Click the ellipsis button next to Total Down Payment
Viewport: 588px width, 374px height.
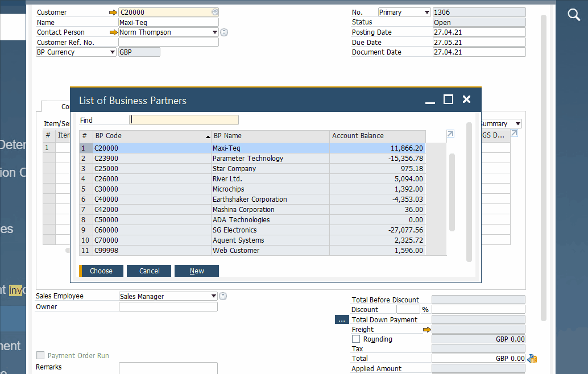tap(342, 319)
